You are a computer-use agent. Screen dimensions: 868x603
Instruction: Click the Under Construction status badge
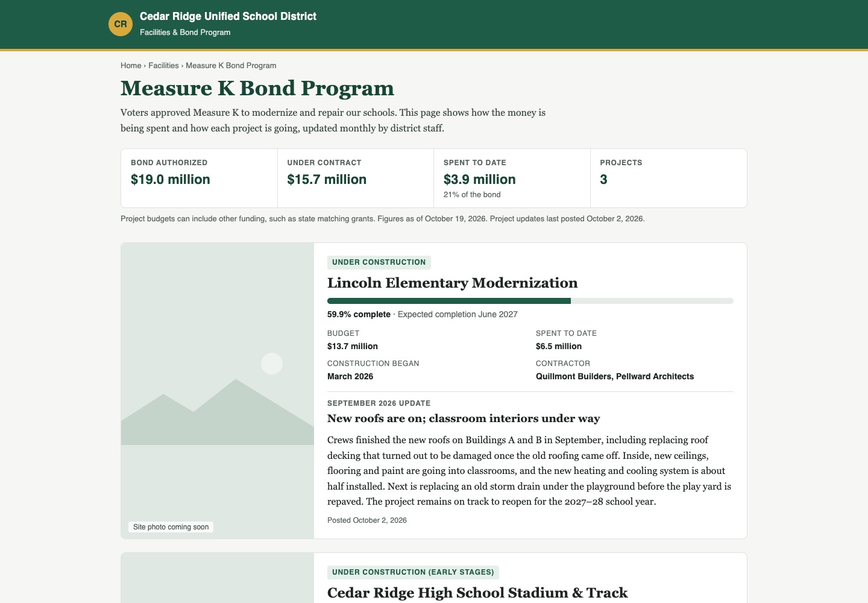point(379,262)
